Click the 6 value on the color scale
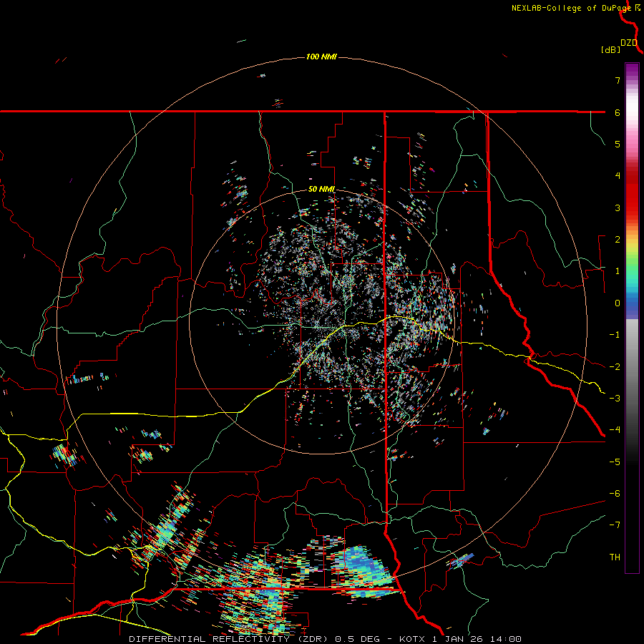 click(618, 112)
